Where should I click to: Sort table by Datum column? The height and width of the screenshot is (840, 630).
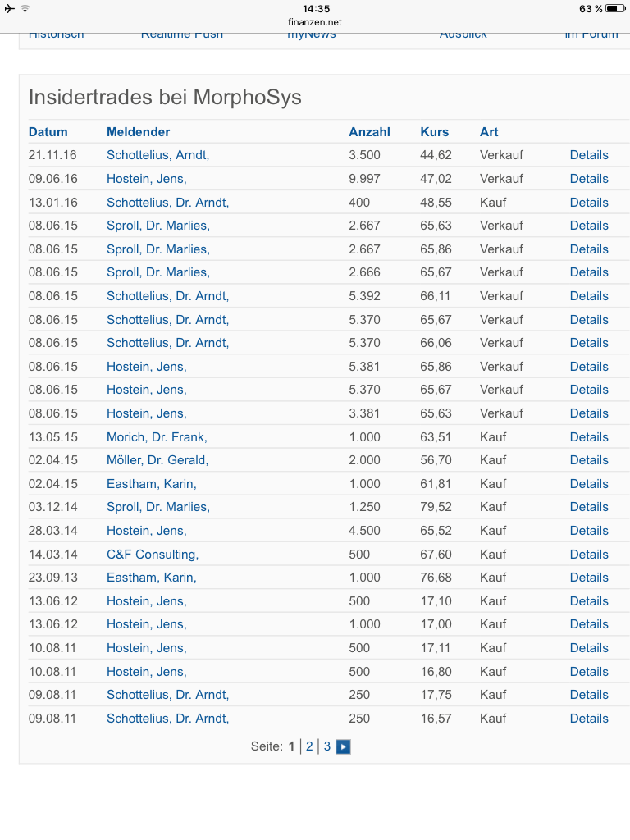pos(48,132)
